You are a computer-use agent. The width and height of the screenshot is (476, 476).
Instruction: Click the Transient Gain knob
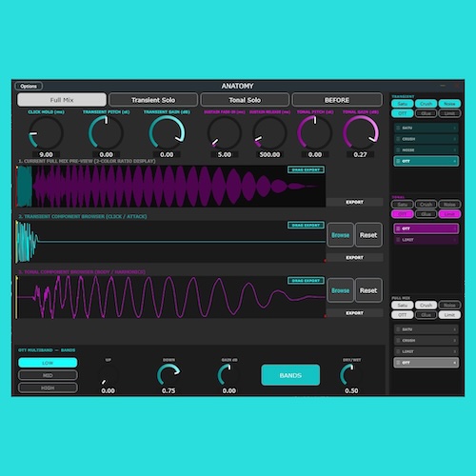coord(167,132)
